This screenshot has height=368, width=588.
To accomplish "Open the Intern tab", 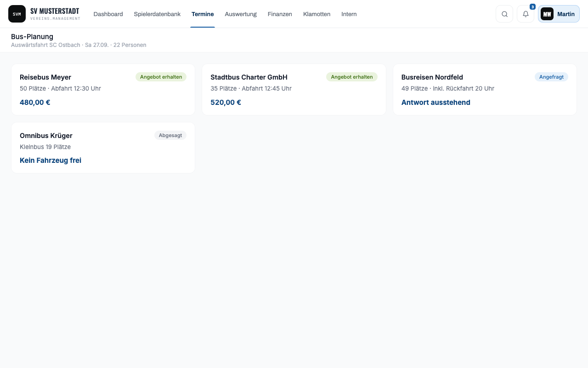I will (x=349, y=14).
